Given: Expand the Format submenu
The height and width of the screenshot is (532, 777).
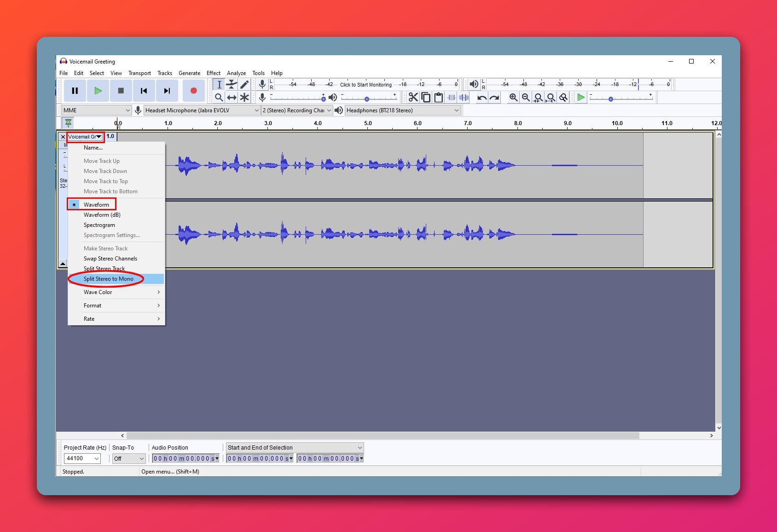Looking at the screenshot, I should point(116,306).
